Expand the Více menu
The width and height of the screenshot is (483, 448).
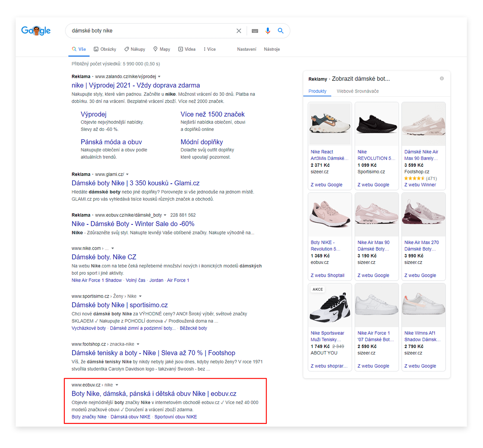[210, 49]
